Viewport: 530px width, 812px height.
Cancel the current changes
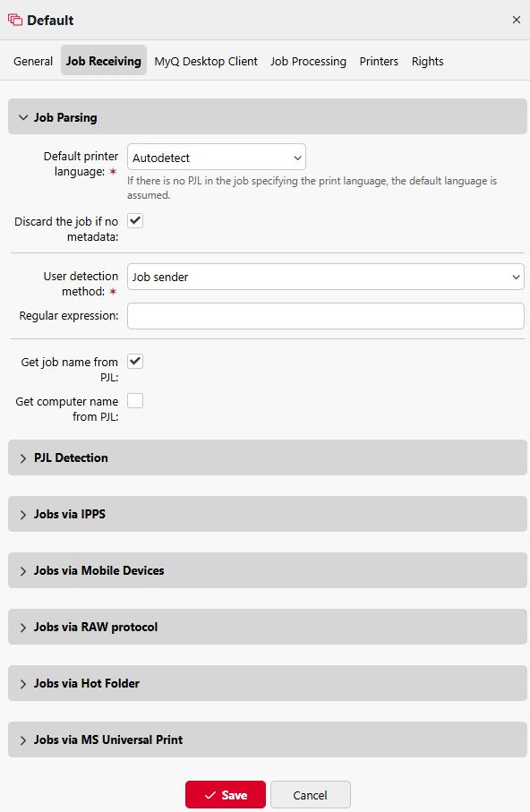310,794
